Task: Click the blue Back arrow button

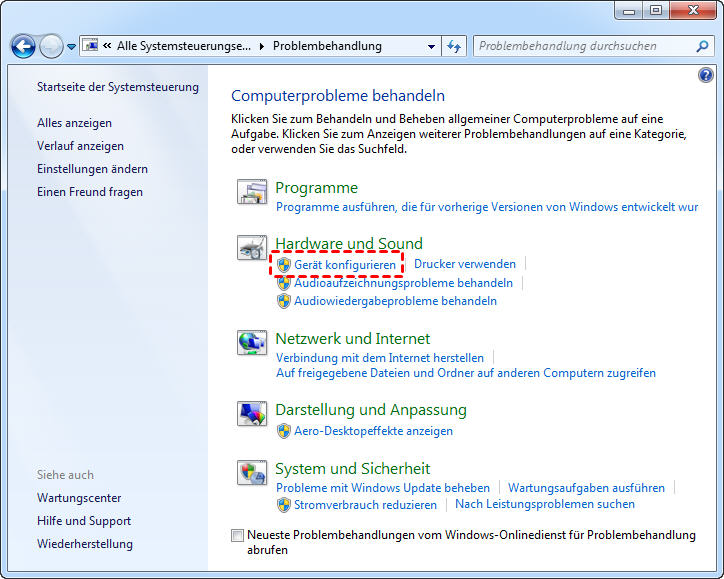Action: tap(23, 46)
